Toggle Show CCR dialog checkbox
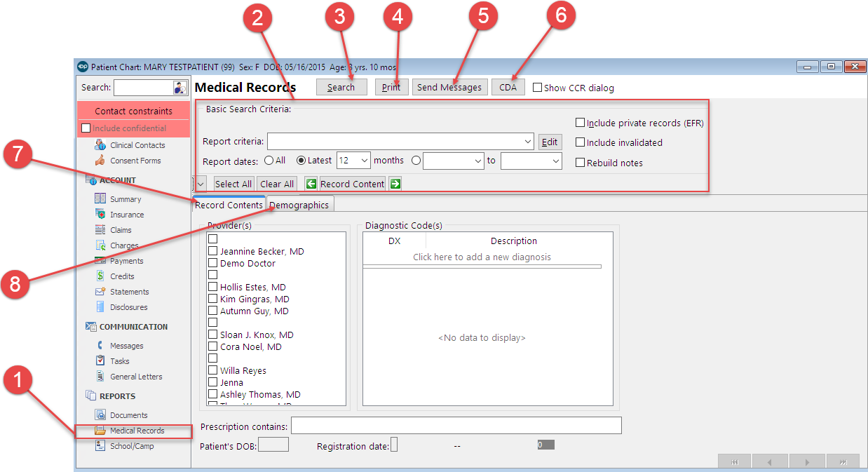This screenshot has width=868, height=472. (537, 88)
